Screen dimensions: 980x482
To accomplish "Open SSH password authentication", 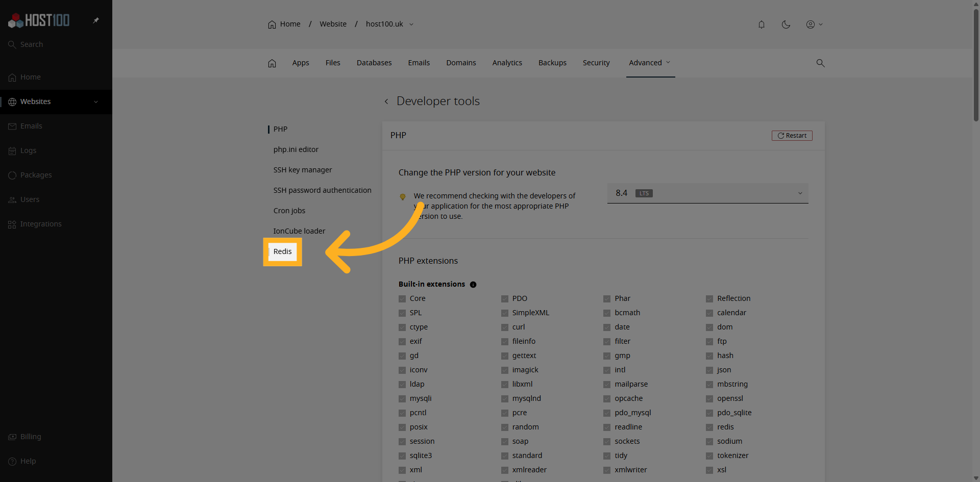I will click(322, 190).
